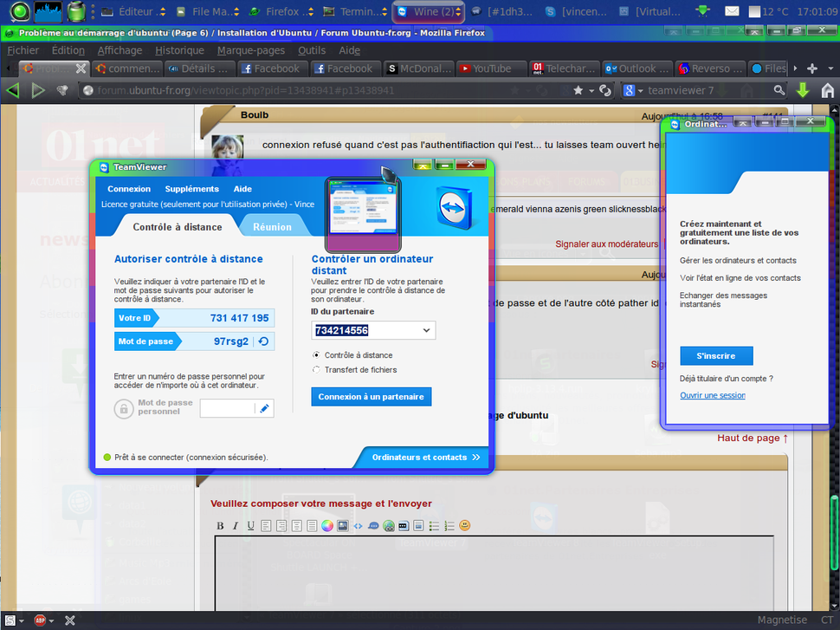Insert a web link via the globe icon
The width and height of the screenshot is (840, 630).
389,526
